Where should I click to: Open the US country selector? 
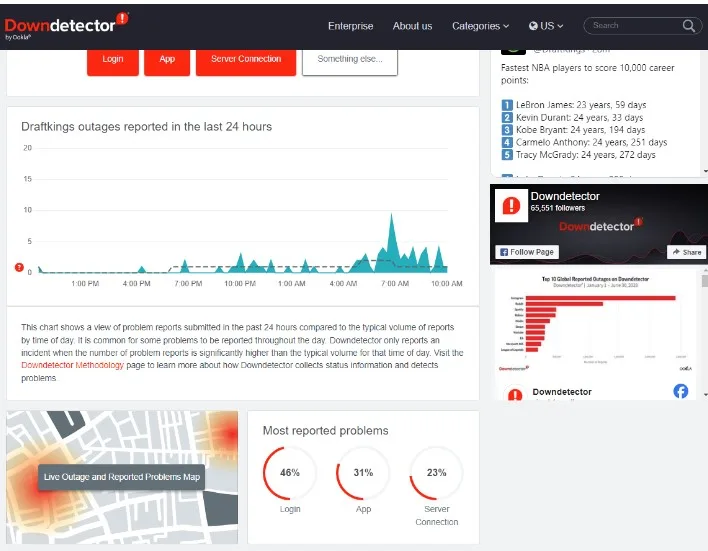545,26
